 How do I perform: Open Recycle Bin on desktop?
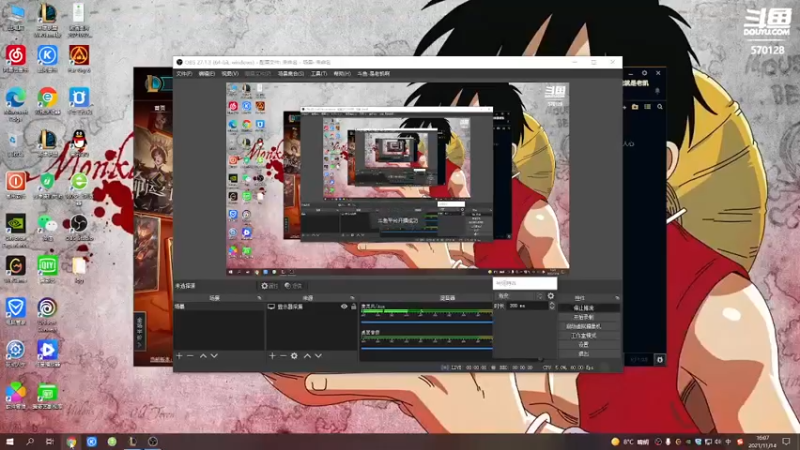tap(14, 143)
